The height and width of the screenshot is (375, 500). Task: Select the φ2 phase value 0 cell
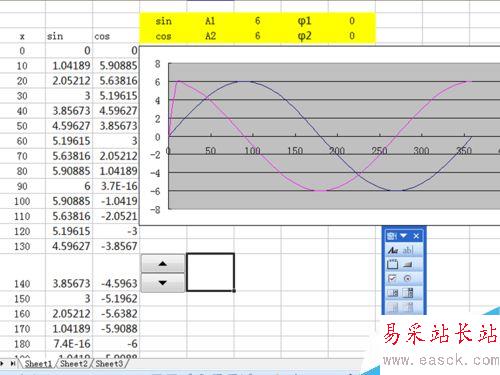tap(352, 36)
